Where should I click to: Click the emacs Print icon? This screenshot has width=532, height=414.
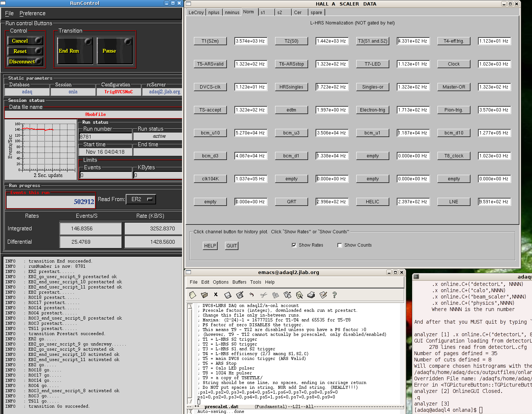(311, 295)
